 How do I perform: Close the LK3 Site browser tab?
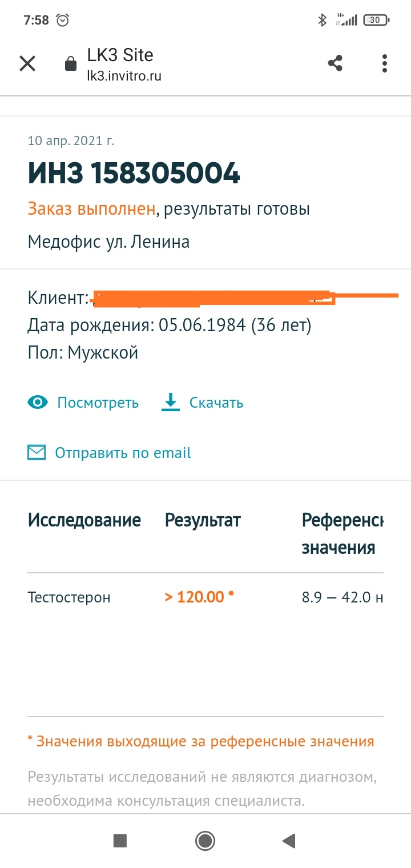(27, 63)
